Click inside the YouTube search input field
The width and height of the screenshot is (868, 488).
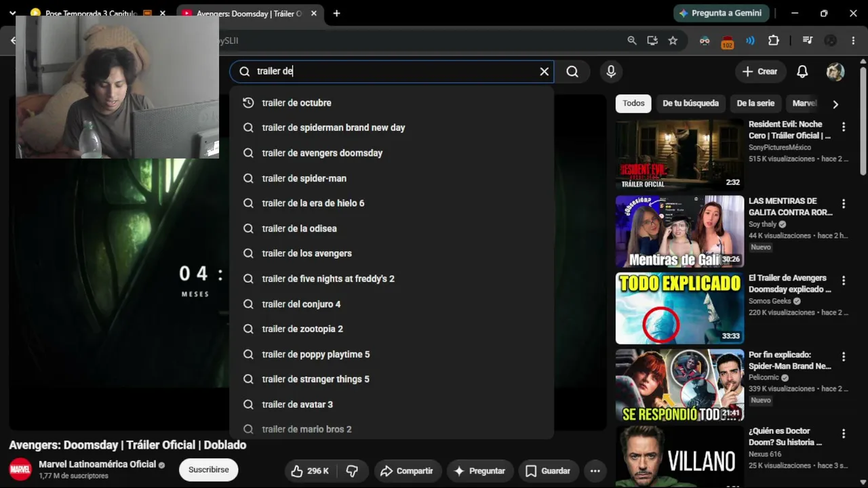(393, 72)
